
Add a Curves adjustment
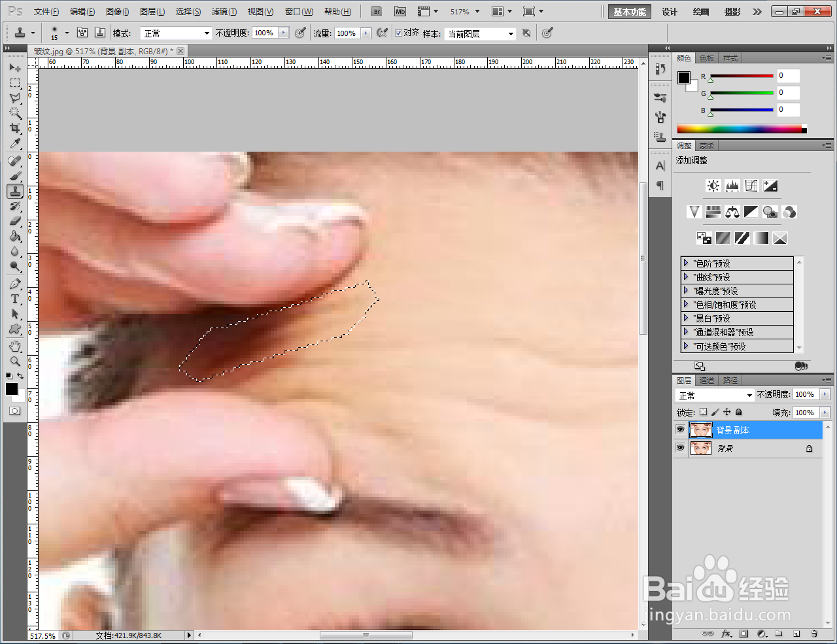click(751, 186)
